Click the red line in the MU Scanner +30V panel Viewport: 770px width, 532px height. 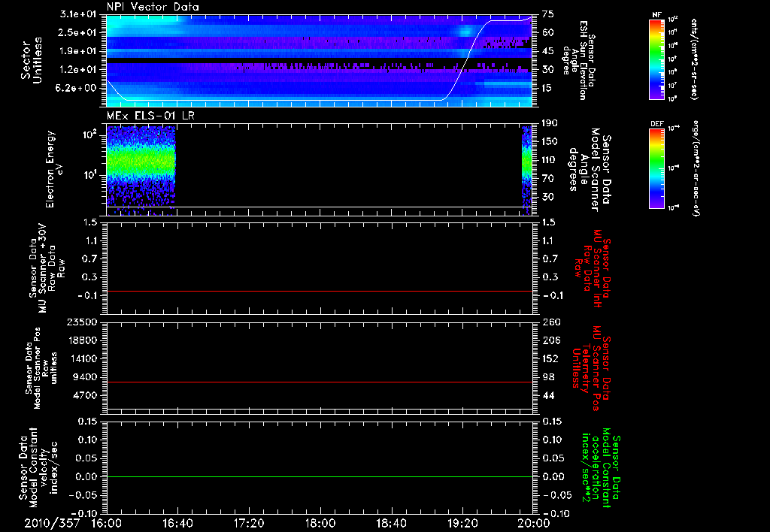tap(320, 291)
